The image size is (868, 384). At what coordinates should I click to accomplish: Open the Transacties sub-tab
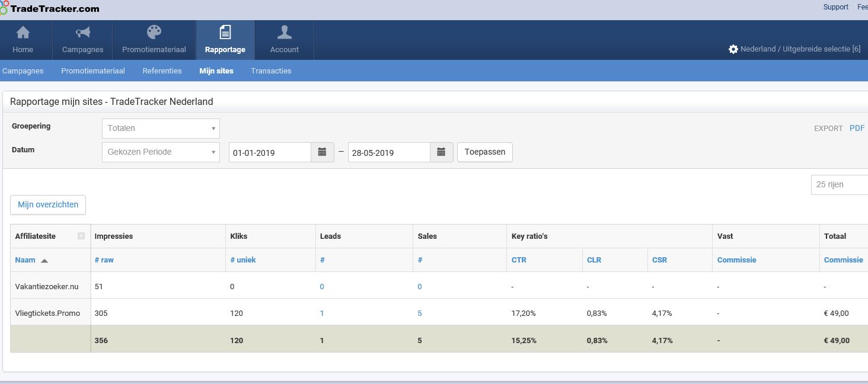pyautogui.click(x=271, y=71)
